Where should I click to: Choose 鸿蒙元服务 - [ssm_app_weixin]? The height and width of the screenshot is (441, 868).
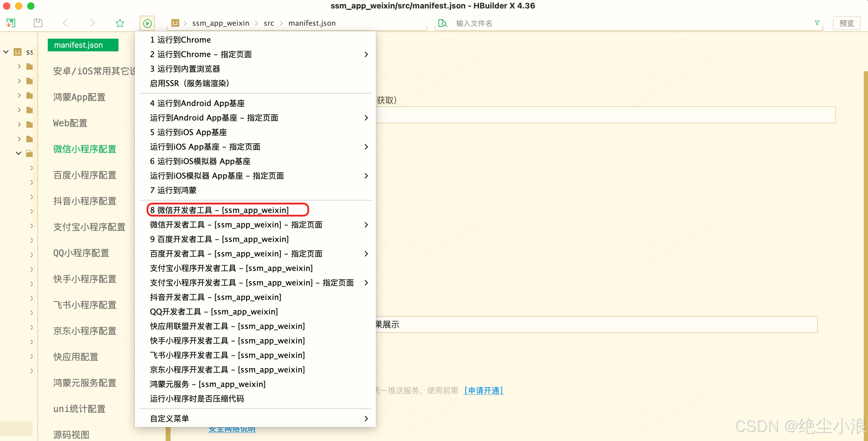[x=255, y=384]
